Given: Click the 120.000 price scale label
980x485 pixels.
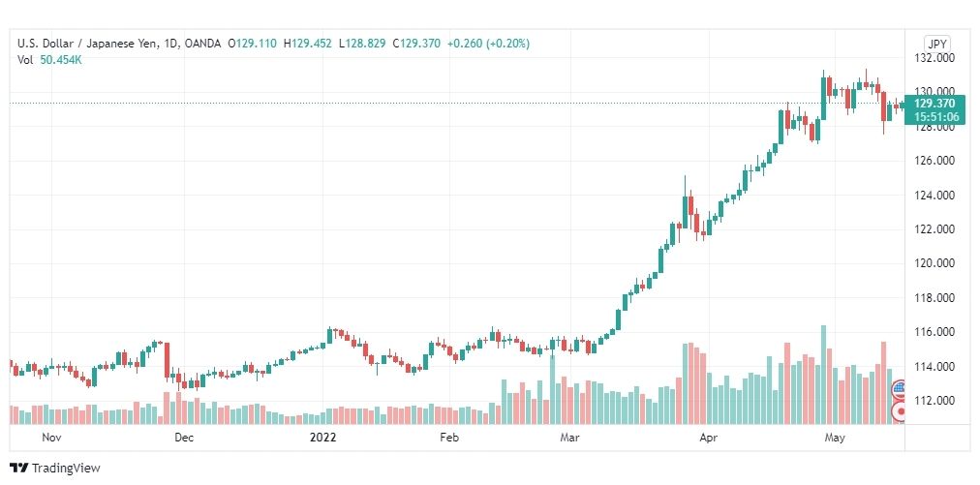Looking at the screenshot, I should click(x=934, y=263).
